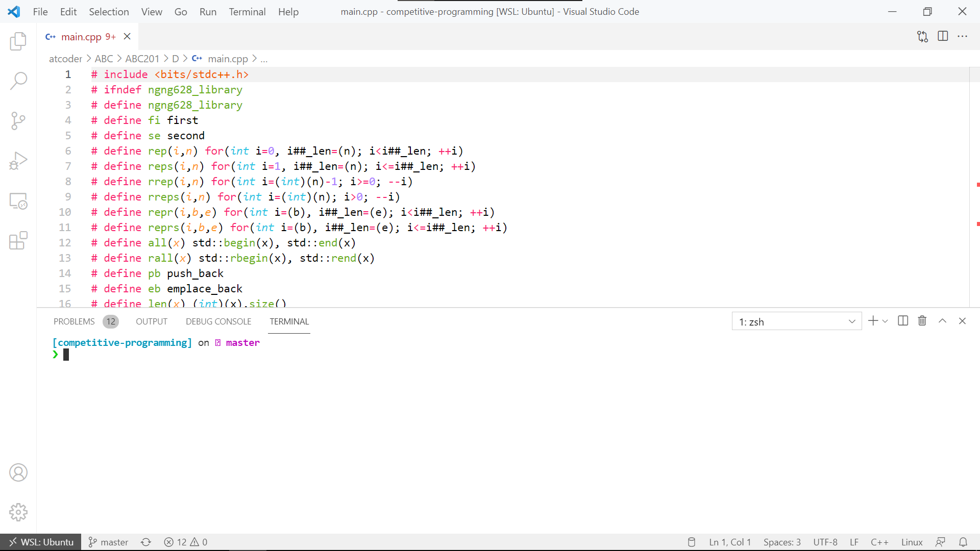Open the Explorer view in activity bar
Viewport: 980px width, 551px height.
point(18,41)
